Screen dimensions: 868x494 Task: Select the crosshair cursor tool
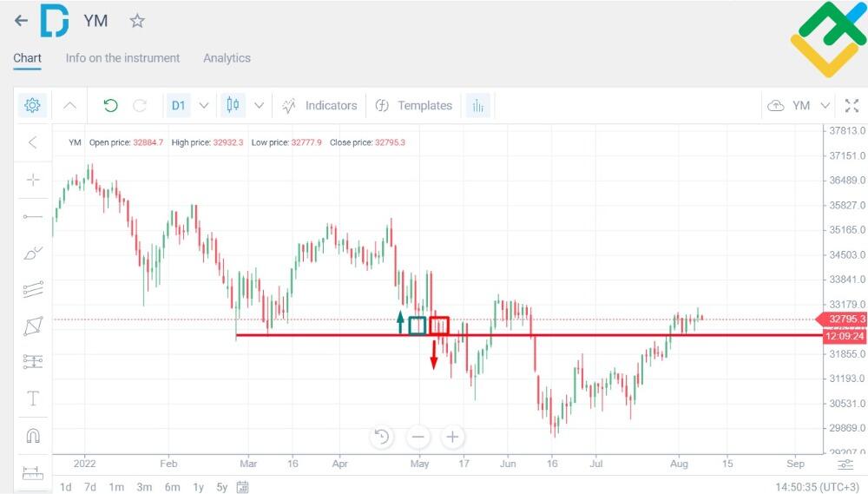[33, 180]
